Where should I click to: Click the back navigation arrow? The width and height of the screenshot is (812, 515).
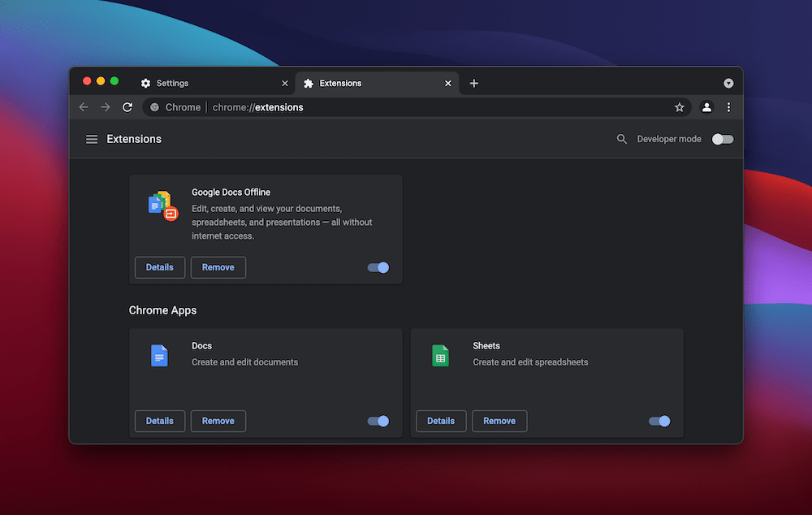coord(84,106)
